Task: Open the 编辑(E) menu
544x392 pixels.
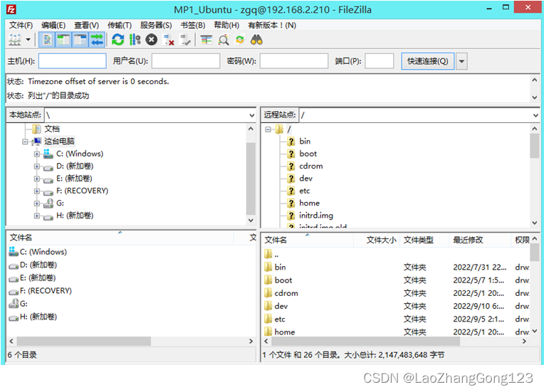Action: pos(53,26)
